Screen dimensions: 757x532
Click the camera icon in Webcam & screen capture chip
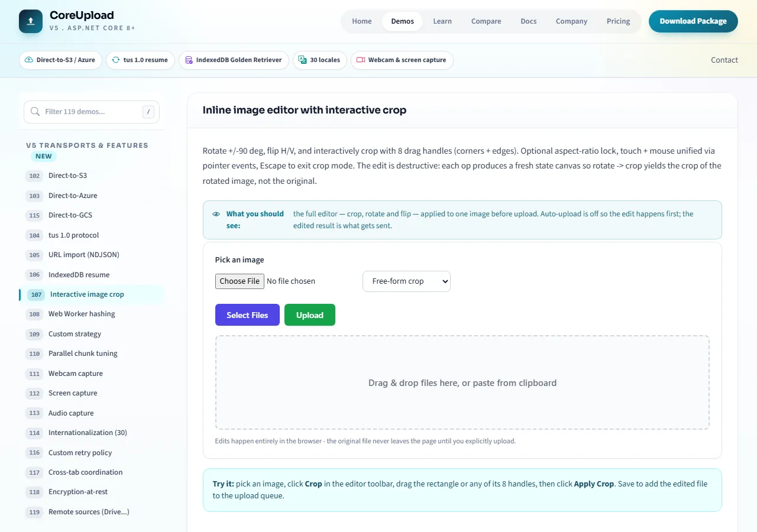[x=361, y=60]
